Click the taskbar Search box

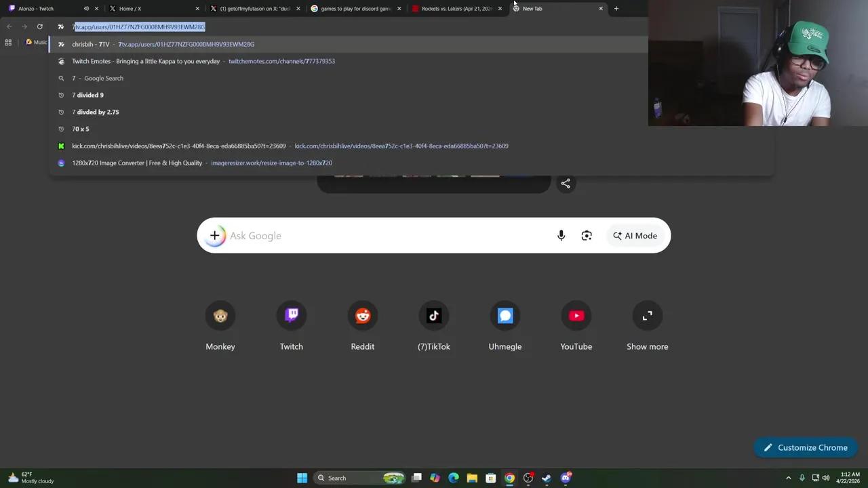(x=361, y=478)
